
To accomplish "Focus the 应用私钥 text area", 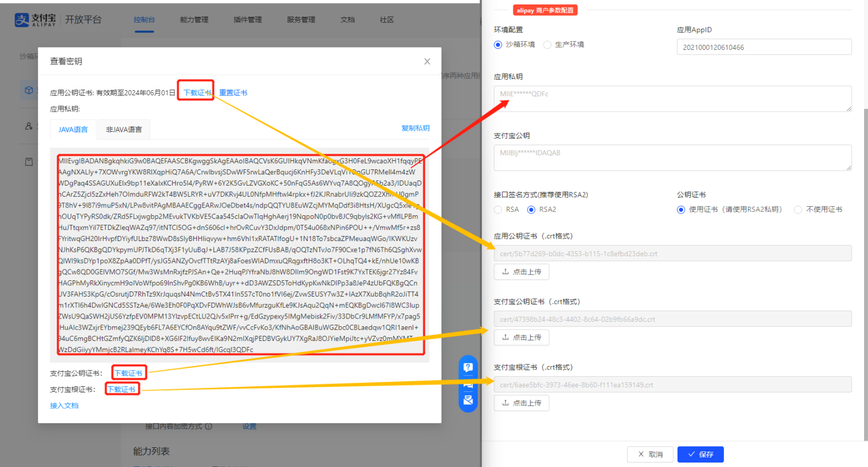I will [672, 99].
